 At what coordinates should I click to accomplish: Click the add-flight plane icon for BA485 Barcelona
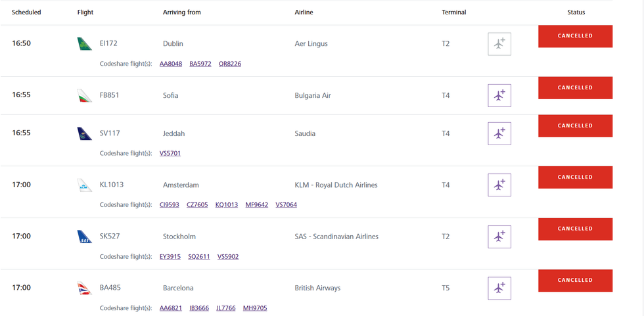click(x=499, y=288)
